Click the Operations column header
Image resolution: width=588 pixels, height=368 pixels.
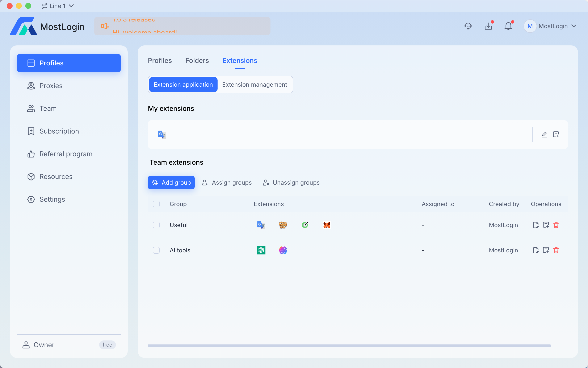[x=546, y=204]
